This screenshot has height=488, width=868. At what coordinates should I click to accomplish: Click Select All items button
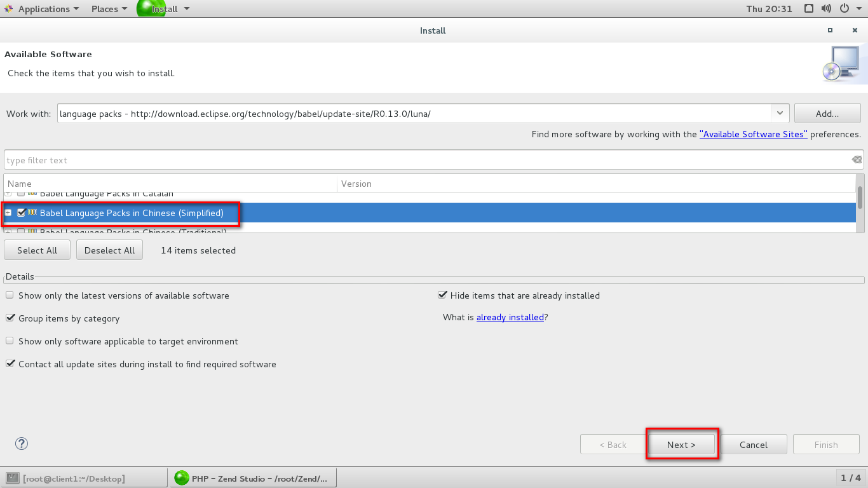37,250
